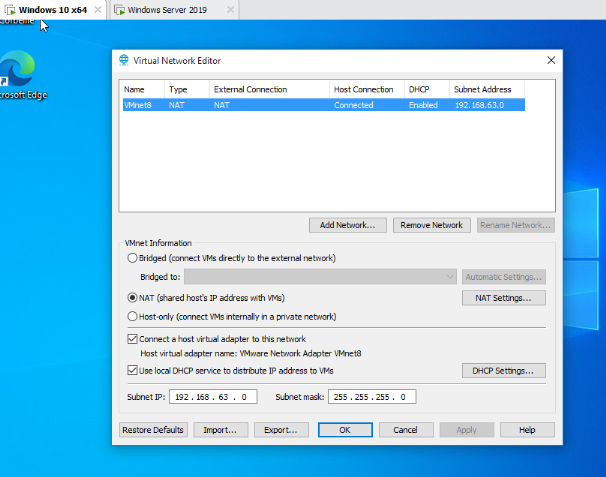Screen dimensions: 606x477
Task: Select the NAT radio button
Action: tap(133, 297)
